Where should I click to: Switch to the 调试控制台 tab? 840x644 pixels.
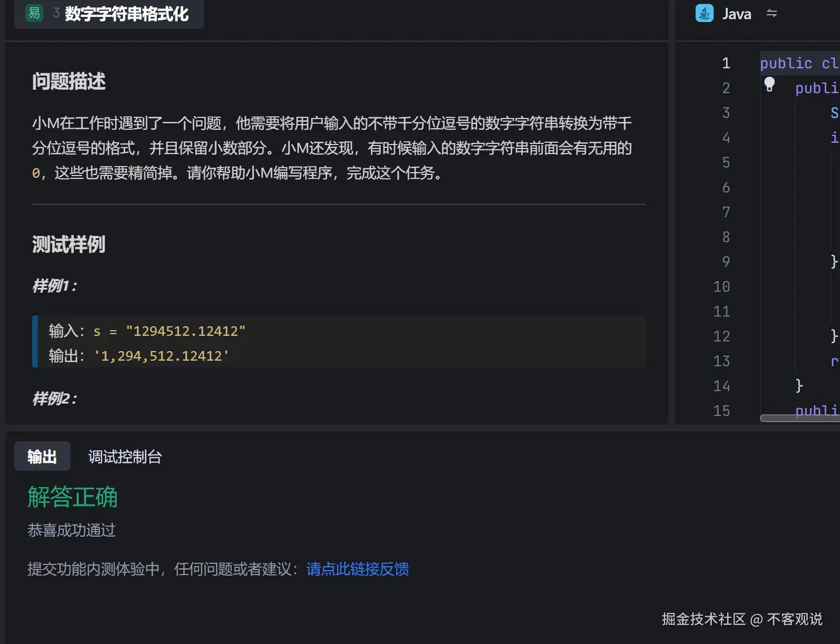pyautogui.click(x=125, y=457)
